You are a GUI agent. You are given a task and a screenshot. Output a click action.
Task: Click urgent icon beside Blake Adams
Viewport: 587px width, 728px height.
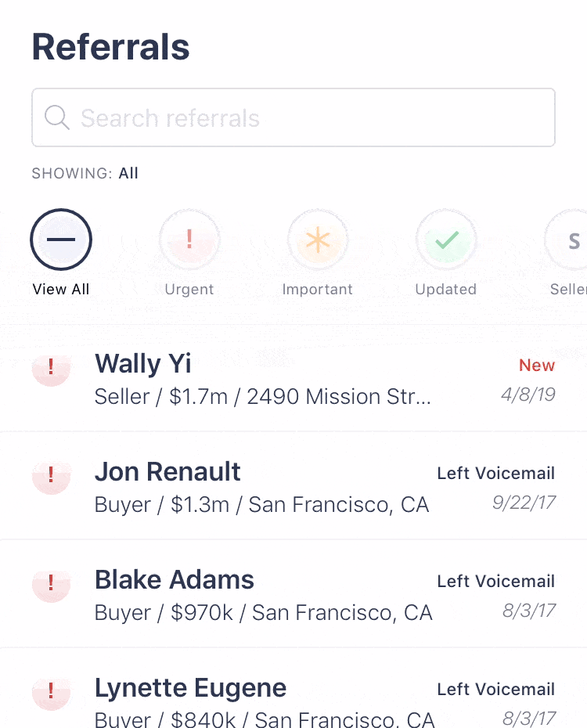[x=51, y=582]
